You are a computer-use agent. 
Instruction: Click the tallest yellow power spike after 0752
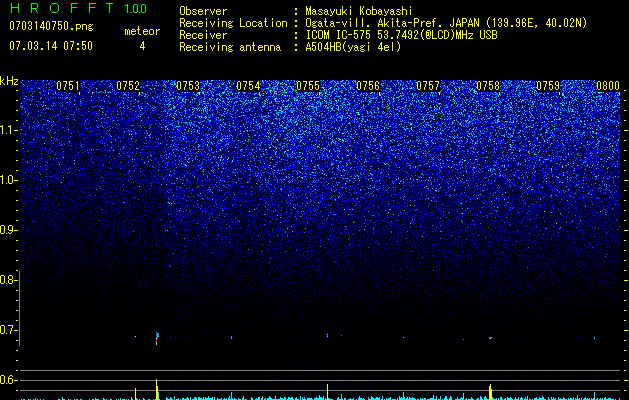pyautogui.click(x=157, y=389)
